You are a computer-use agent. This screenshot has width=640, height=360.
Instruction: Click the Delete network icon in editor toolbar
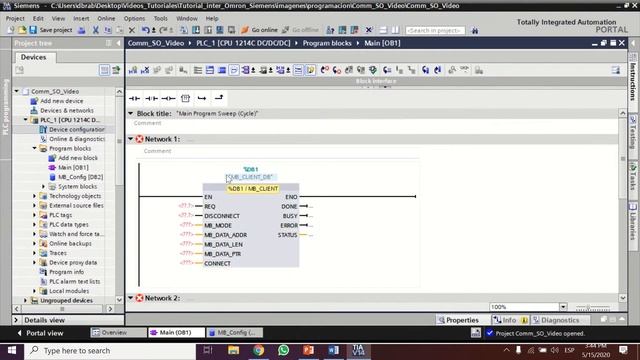145,70
